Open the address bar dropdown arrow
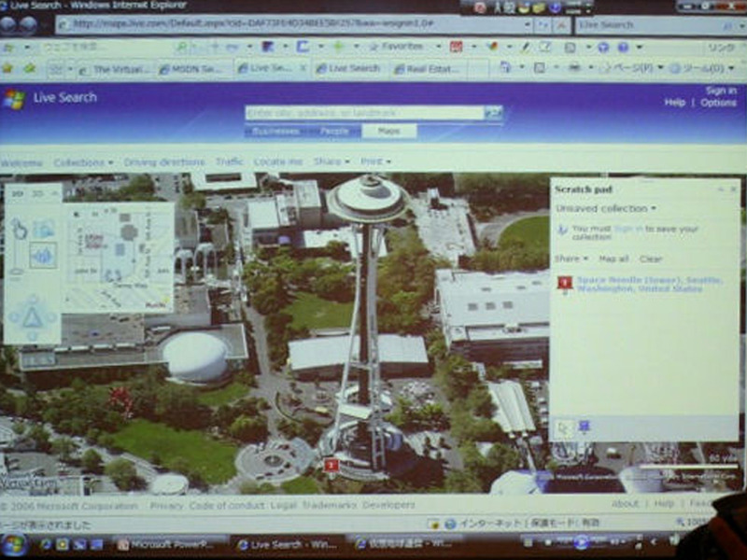 (528, 25)
